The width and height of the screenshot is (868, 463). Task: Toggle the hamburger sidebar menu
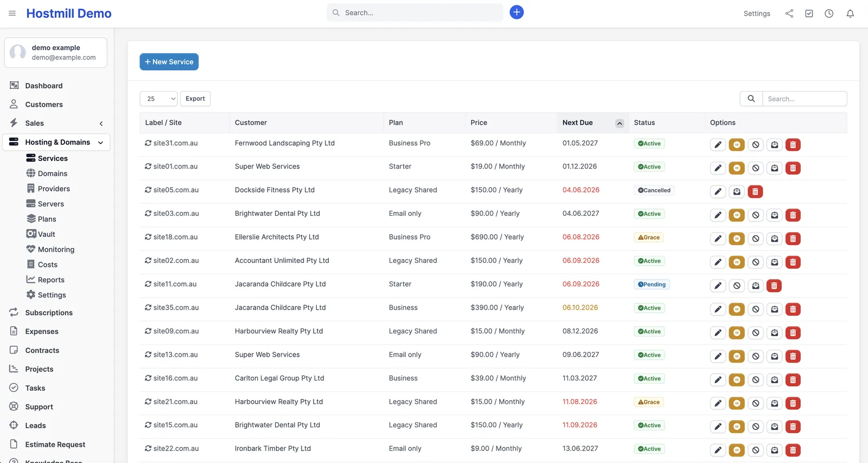[x=12, y=13]
